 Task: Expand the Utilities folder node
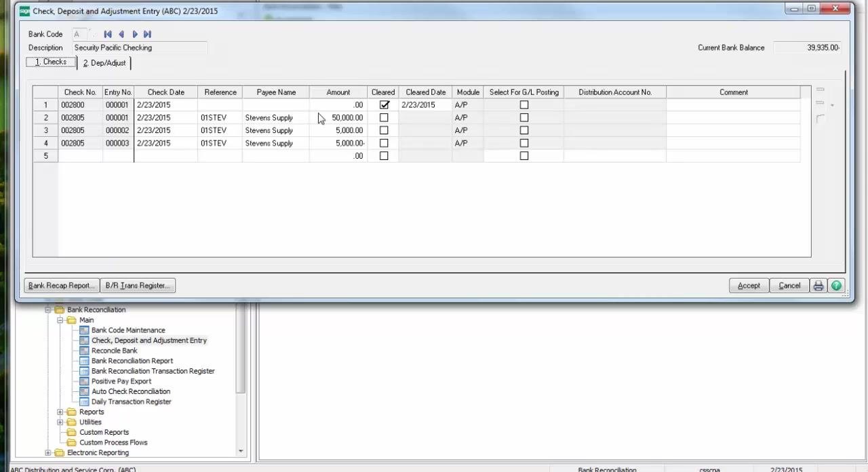click(60, 422)
